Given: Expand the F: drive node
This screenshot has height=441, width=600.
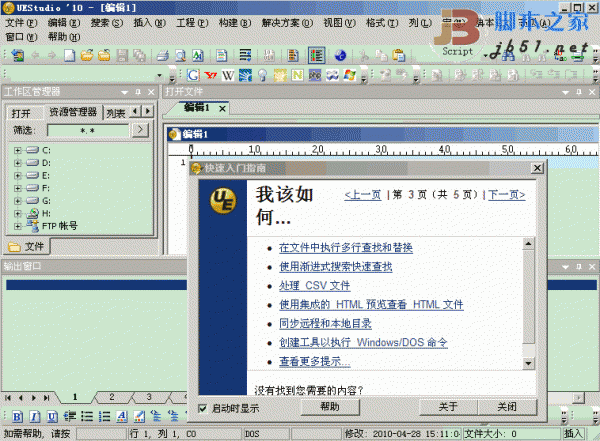Looking at the screenshot, I should coord(17,188).
